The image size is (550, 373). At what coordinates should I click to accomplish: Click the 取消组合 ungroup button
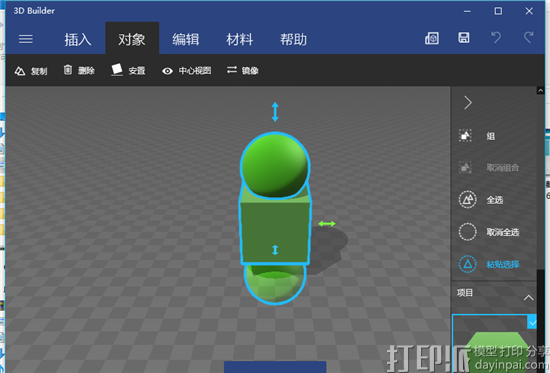coord(489,167)
